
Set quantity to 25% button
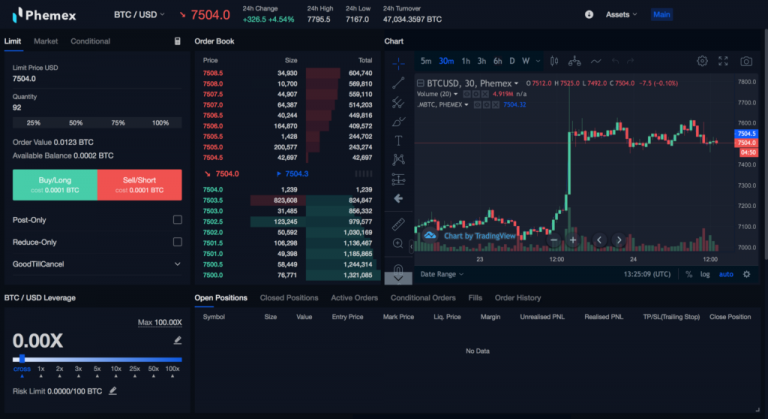point(33,123)
